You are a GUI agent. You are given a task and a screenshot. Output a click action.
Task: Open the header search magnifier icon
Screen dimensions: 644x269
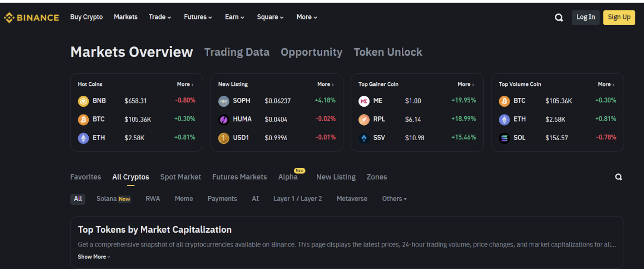pos(559,17)
